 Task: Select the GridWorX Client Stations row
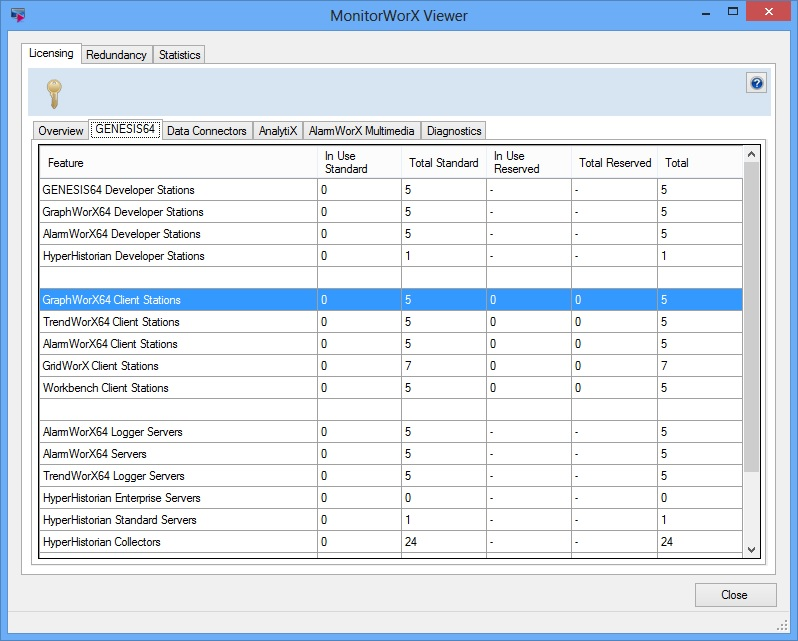[100, 366]
